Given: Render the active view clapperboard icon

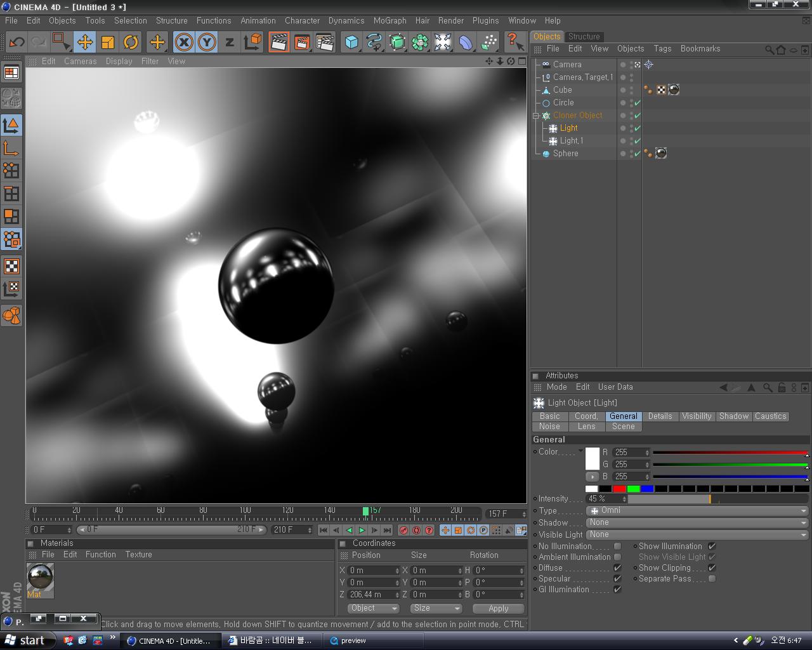Looking at the screenshot, I should click(x=278, y=43).
